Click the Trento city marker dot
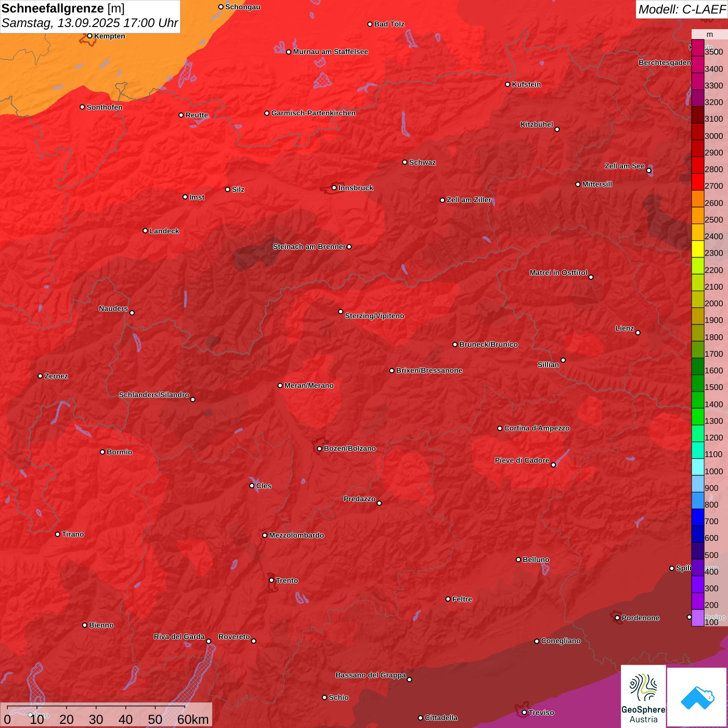This screenshot has width=728, height=728. pos(271,580)
